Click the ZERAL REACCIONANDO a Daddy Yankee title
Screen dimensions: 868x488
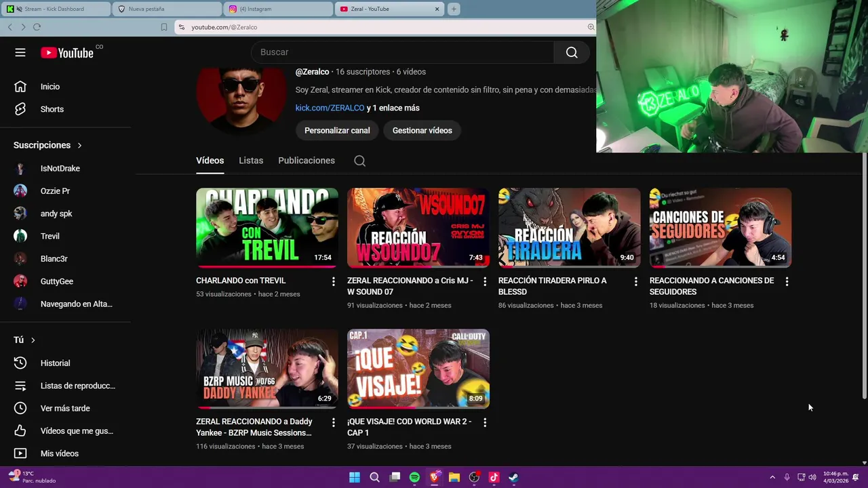click(254, 427)
